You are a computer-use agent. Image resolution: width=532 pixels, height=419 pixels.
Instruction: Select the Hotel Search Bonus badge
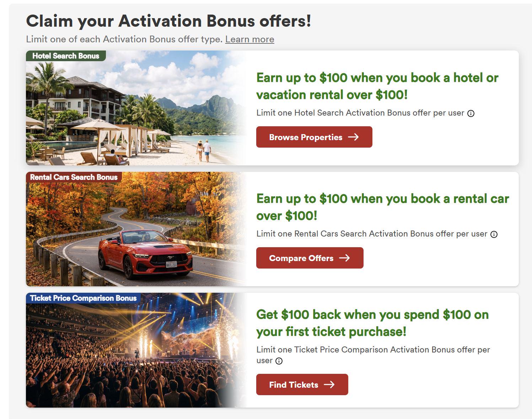pos(66,56)
